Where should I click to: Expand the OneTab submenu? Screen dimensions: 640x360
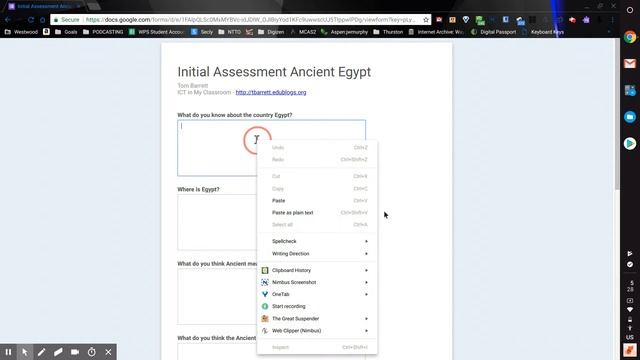click(x=317, y=294)
